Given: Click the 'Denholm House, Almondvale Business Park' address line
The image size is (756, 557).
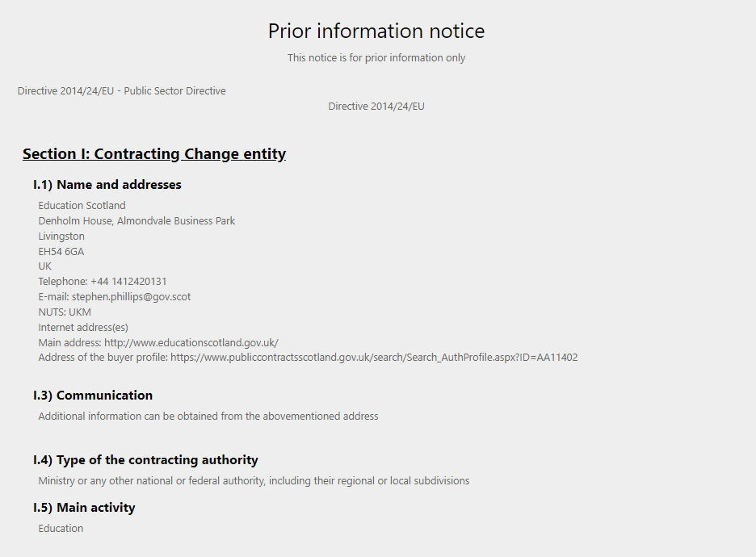Looking at the screenshot, I should [x=136, y=221].
